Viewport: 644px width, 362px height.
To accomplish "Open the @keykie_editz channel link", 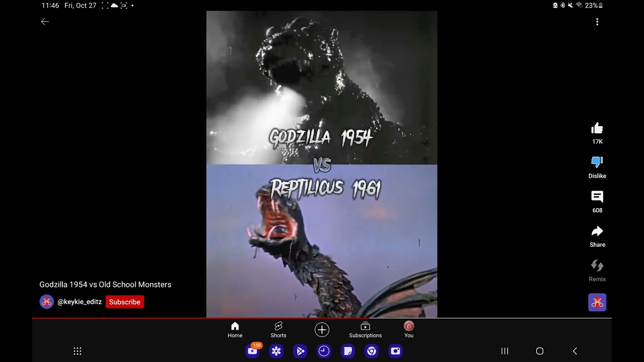I will point(79,302).
